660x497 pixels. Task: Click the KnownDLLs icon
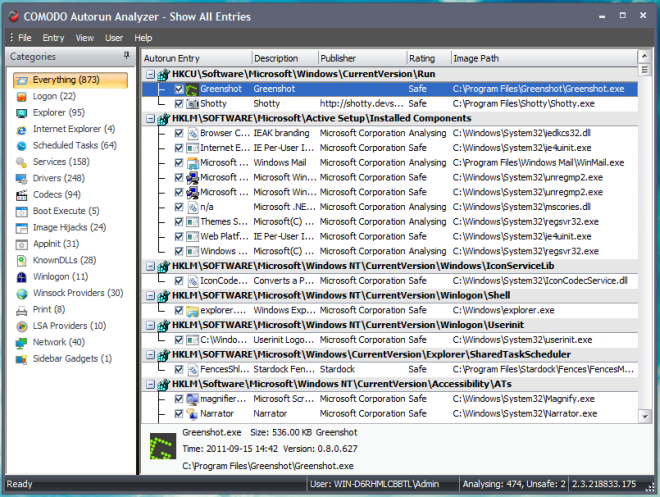22,260
